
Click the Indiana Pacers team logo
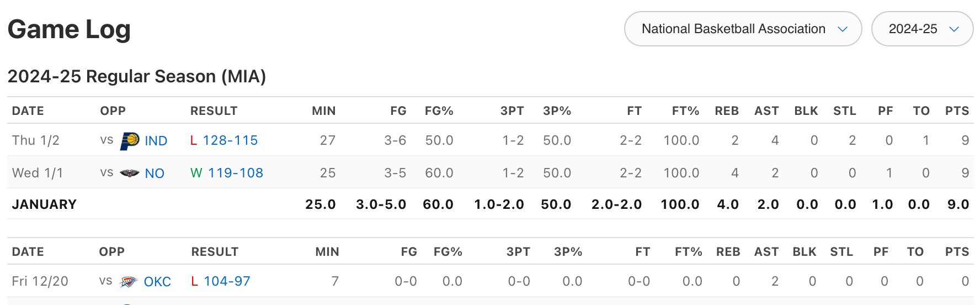point(130,140)
